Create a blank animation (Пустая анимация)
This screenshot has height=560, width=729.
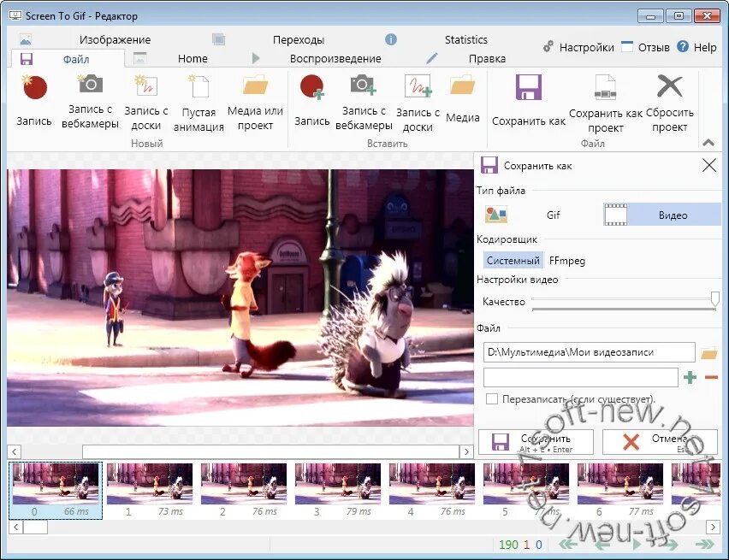coord(199,103)
